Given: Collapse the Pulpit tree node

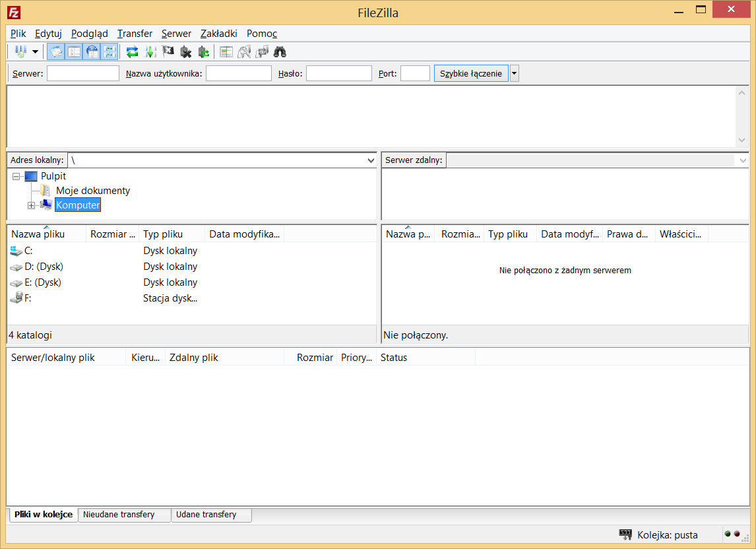Looking at the screenshot, I should (x=16, y=177).
